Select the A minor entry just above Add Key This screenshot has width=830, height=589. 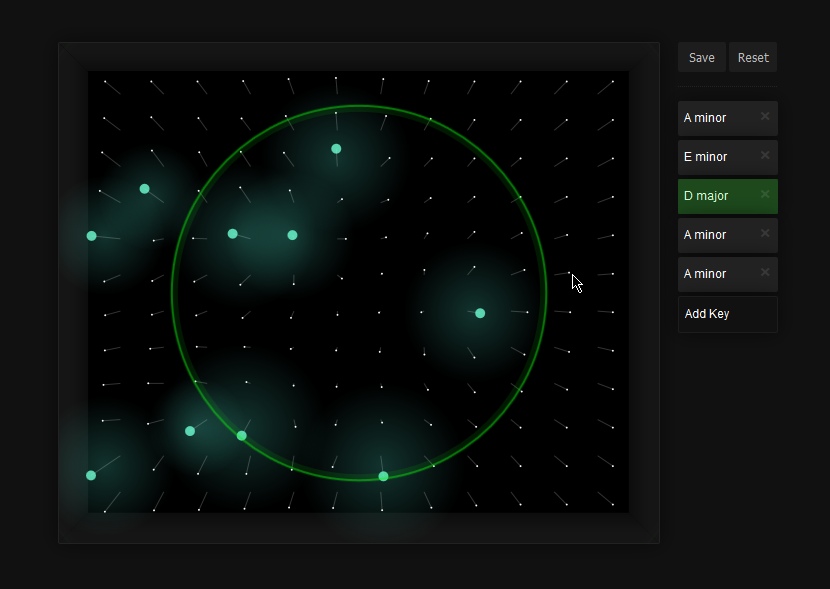coord(727,274)
